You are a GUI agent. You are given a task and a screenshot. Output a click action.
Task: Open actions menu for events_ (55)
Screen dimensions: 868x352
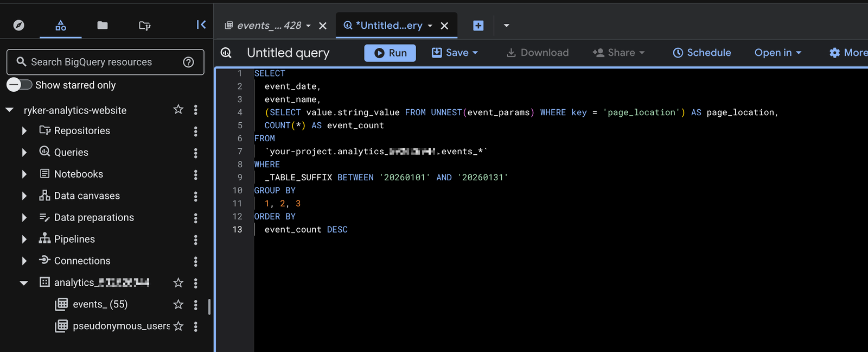click(196, 305)
